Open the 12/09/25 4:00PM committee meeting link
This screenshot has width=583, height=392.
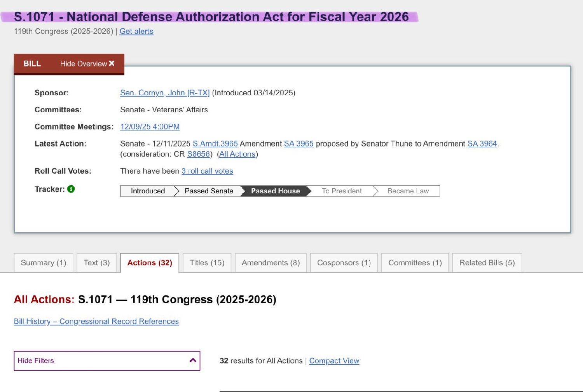pyautogui.click(x=150, y=127)
